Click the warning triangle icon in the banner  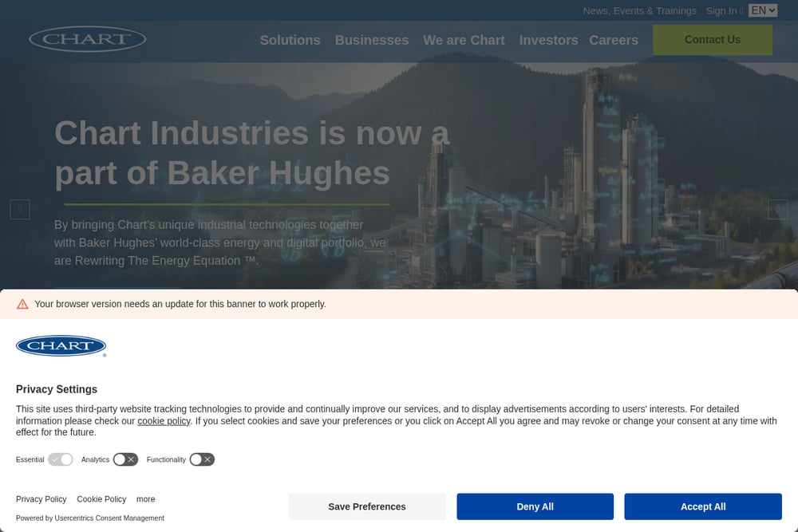22,304
